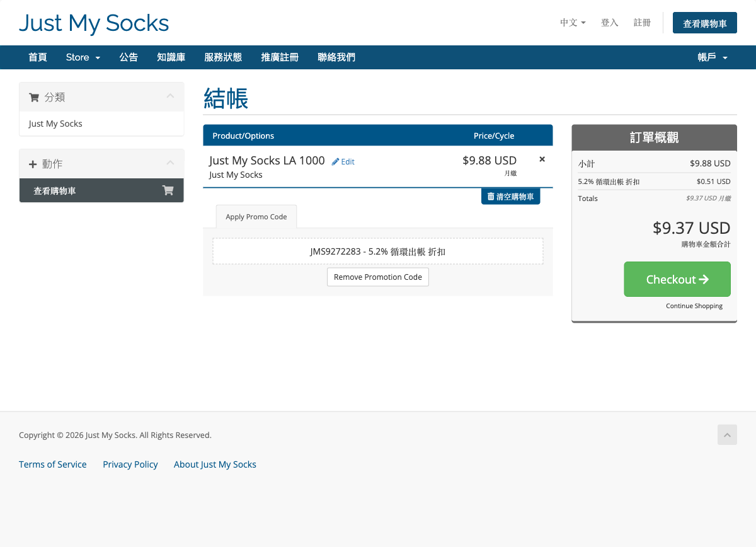Open the 中文 language dropdown
The width and height of the screenshot is (756, 547).
[x=573, y=23]
